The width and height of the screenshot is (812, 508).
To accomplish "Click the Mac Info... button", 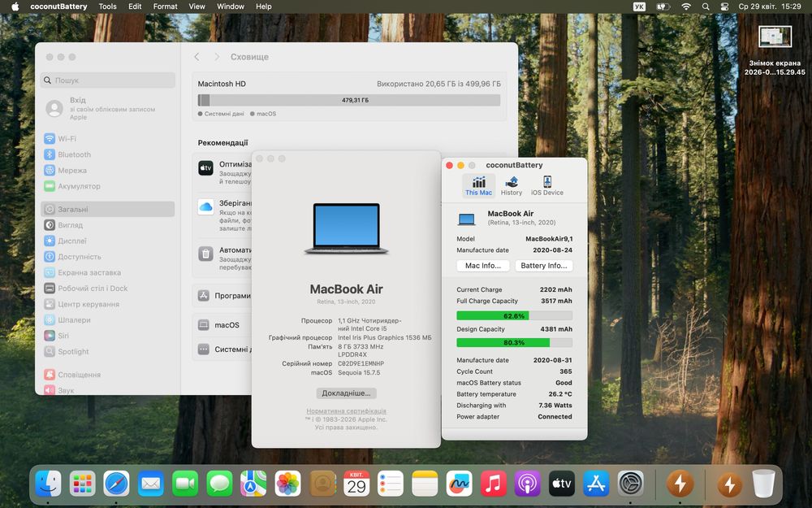I will (482, 266).
